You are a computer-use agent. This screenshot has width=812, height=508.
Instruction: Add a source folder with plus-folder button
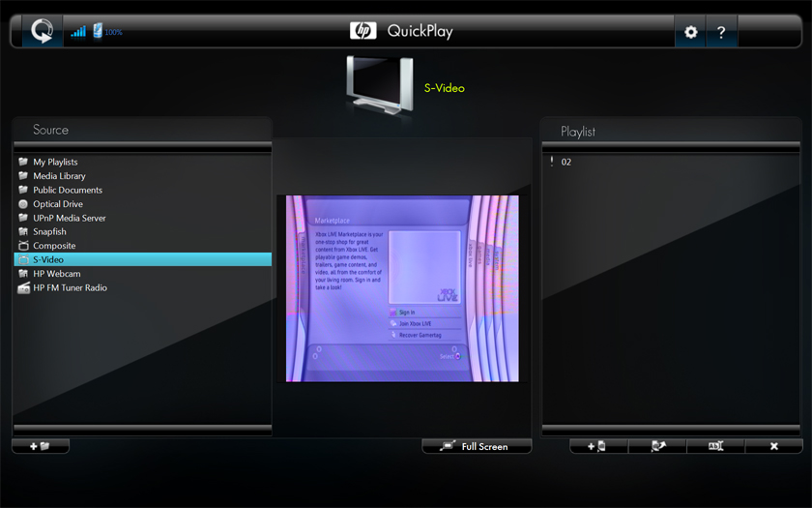(41, 446)
